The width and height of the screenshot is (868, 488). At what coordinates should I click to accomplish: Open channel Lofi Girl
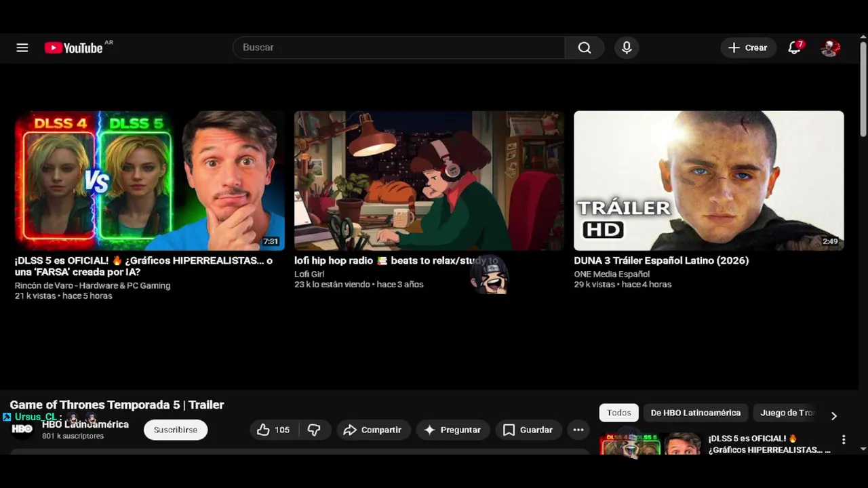click(x=309, y=274)
